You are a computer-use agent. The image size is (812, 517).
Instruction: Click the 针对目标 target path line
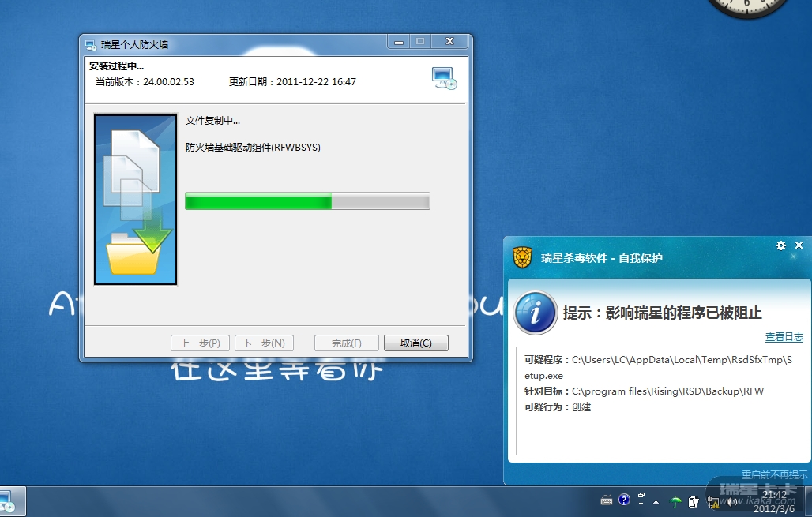644,391
